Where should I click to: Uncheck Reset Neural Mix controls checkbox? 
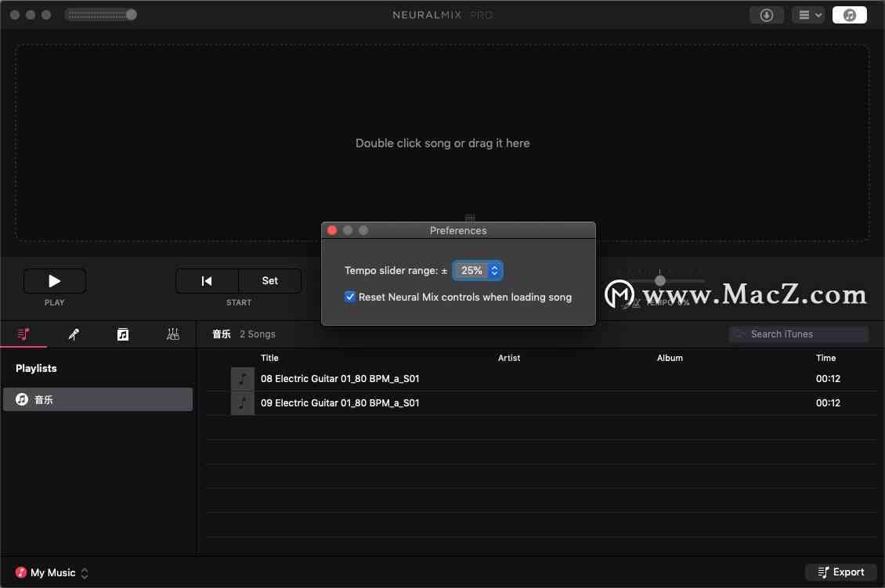pos(350,297)
